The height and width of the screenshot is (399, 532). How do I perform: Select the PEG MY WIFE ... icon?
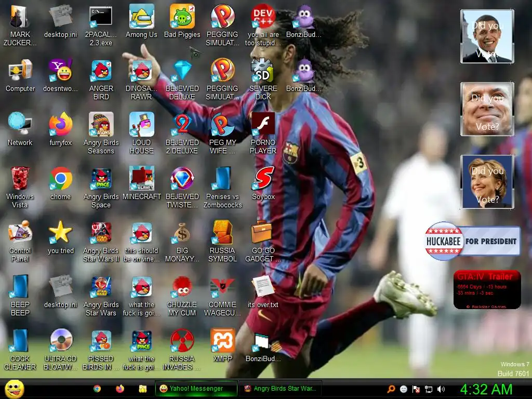point(222,133)
